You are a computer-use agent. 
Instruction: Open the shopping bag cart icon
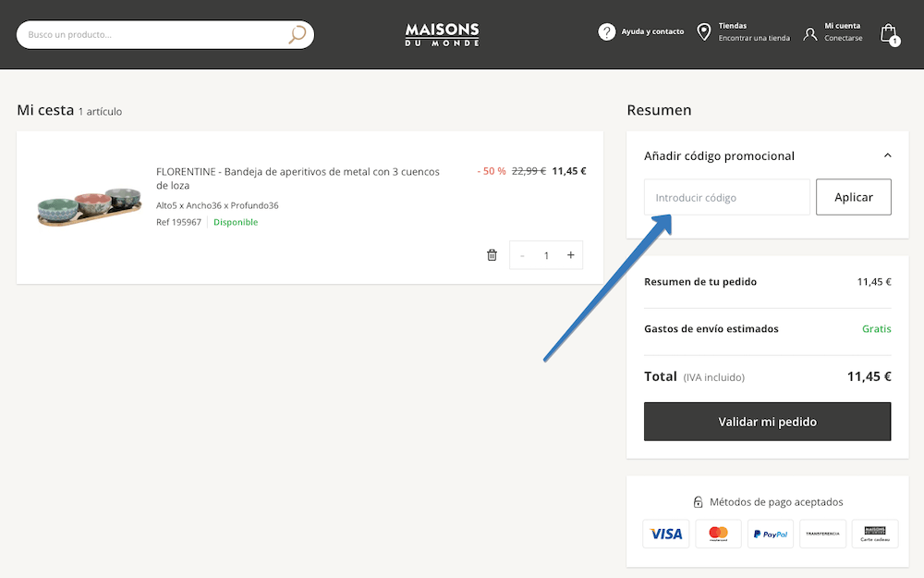(x=887, y=32)
